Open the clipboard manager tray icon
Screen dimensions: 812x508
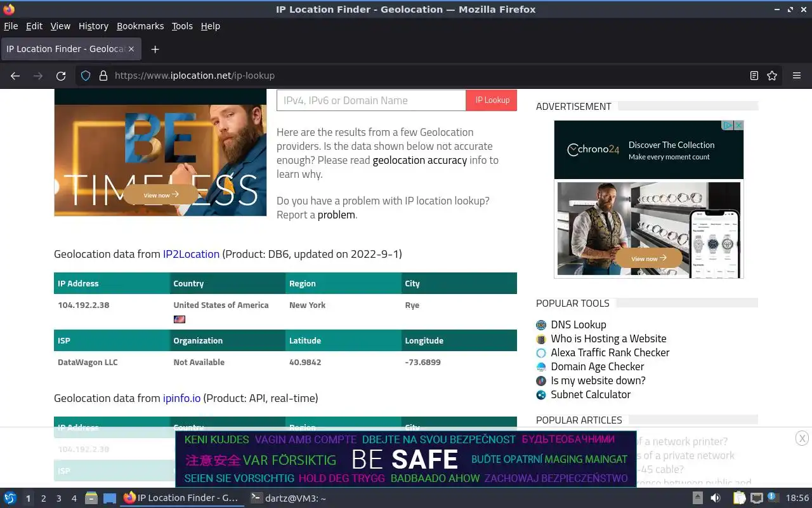coord(739,498)
